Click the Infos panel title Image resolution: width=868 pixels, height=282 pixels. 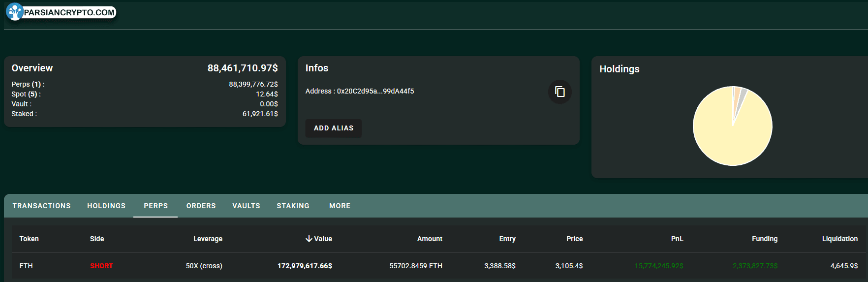pyautogui.click(x=316, y=68)
